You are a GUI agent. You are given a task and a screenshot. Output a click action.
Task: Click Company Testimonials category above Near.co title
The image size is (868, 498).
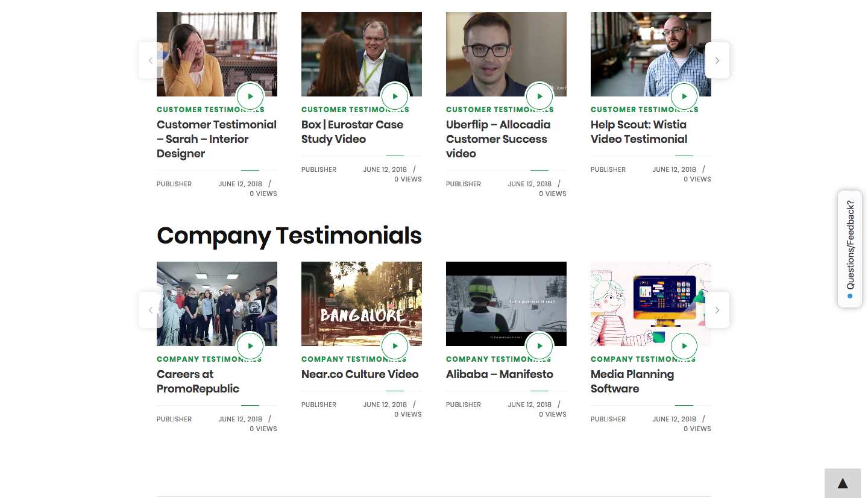[354, 359]
